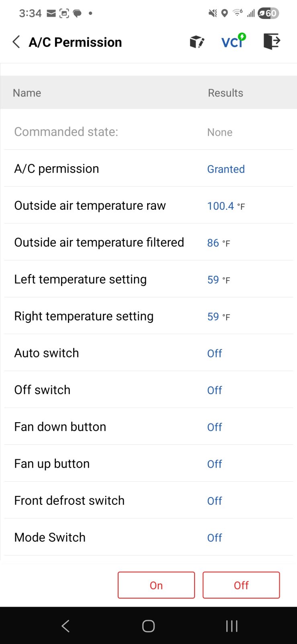Tap the Commanded state None value
Viewport: 297px width, 644px height.
[x=220, y=132]
